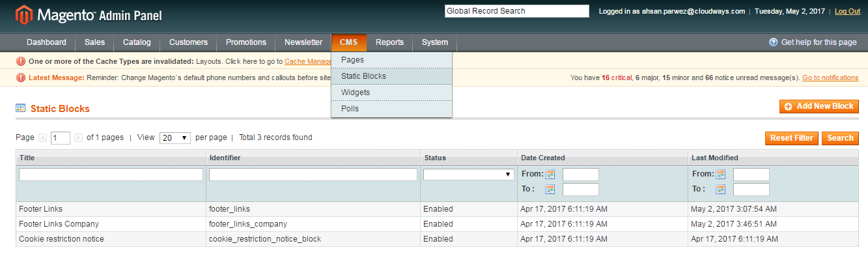The height and width of the screenshot is (256, 868).
Task: Click the Magento logo icon
Action: pos(24,15)
